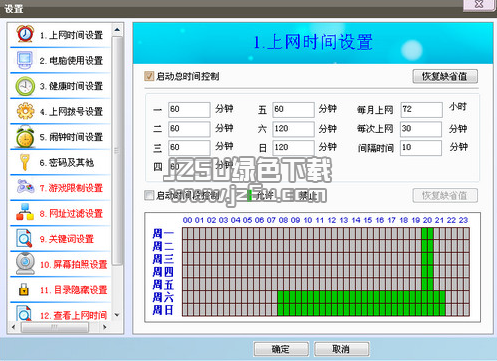Click the sidebar vertical scrollbar thumb

tap(117, 151)
